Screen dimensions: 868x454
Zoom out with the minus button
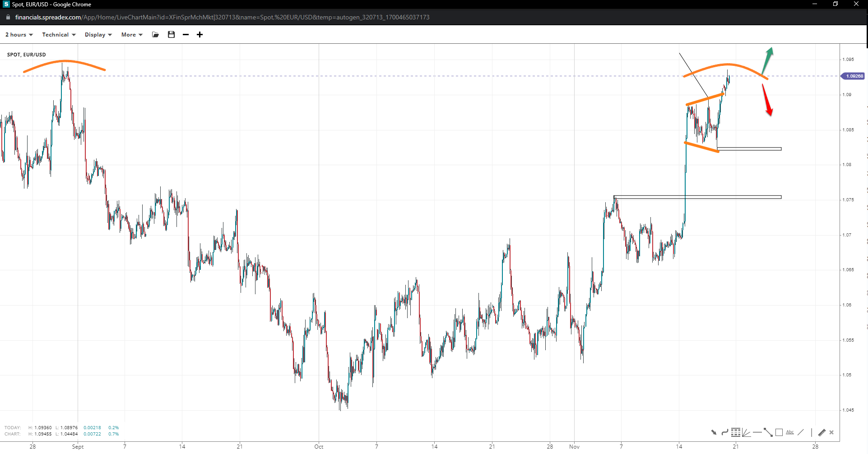coord(186,35)
